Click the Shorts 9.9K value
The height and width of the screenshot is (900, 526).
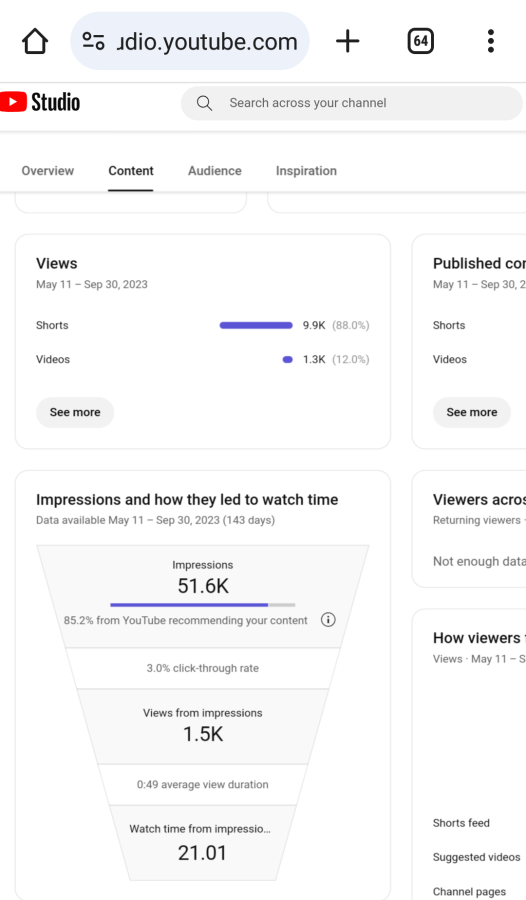point(314,325)
